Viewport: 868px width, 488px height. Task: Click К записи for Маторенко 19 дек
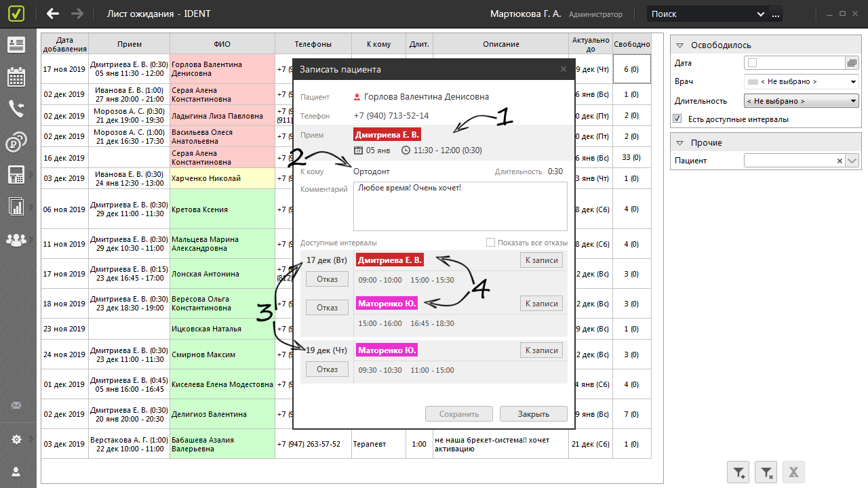(x=541, y=350)
